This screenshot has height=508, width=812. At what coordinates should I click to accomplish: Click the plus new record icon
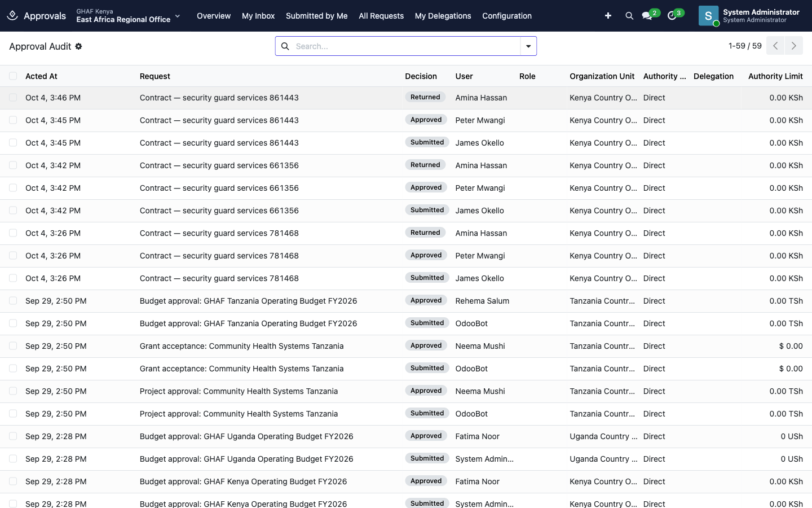pyautogui.click(x=608, y=16)
